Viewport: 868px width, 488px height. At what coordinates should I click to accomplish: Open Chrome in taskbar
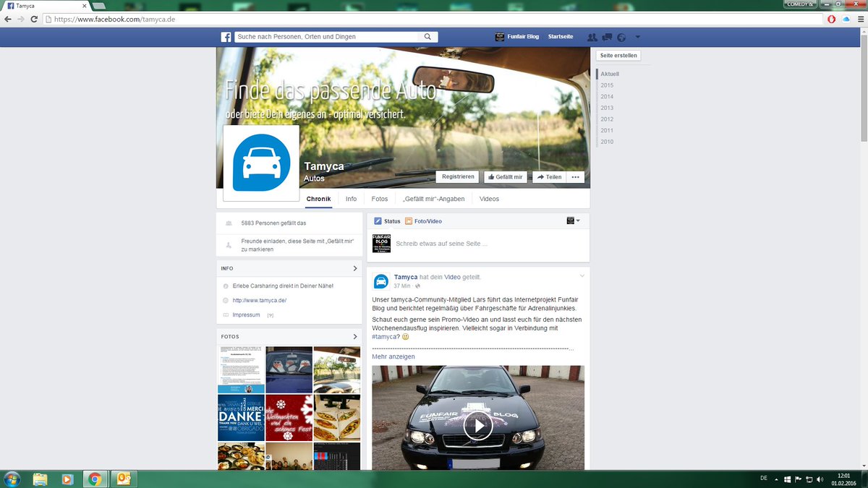[x=94, y=479]
